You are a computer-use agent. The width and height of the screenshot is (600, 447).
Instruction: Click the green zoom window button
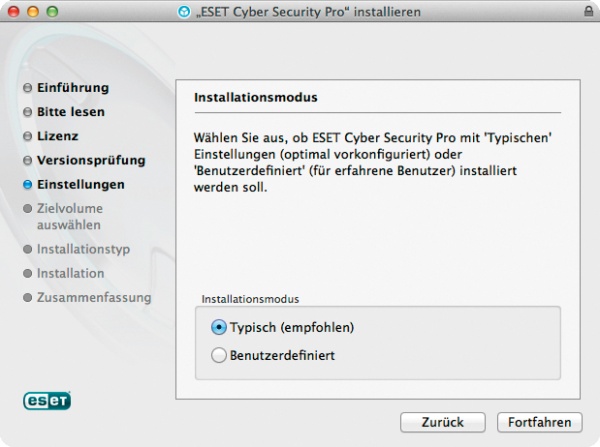52,12
